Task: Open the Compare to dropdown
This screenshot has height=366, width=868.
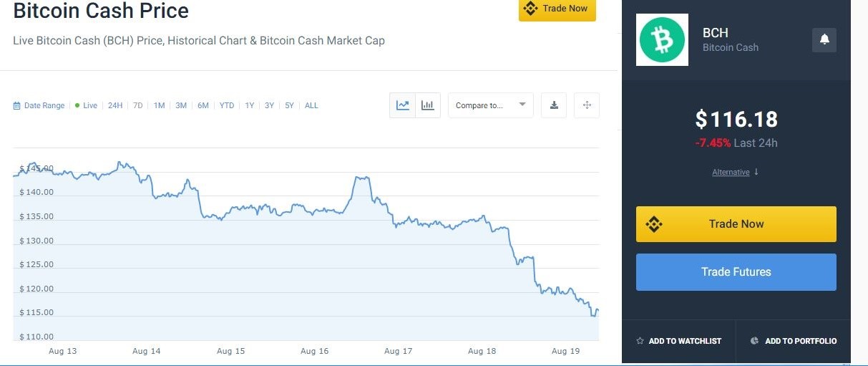Action: click(x=491, y=105)
